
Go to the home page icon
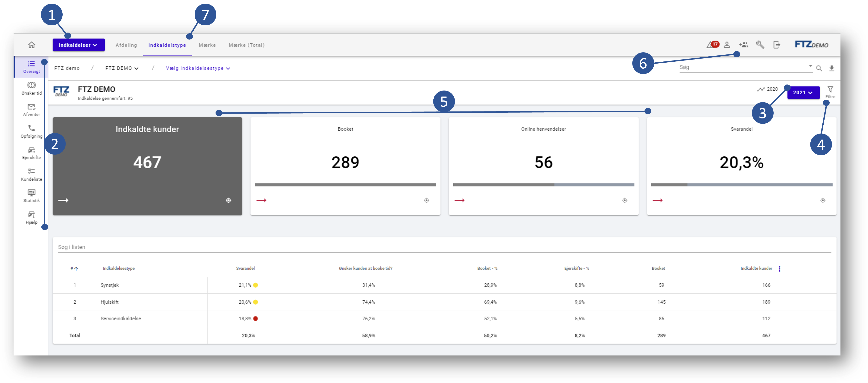(31, 45)
